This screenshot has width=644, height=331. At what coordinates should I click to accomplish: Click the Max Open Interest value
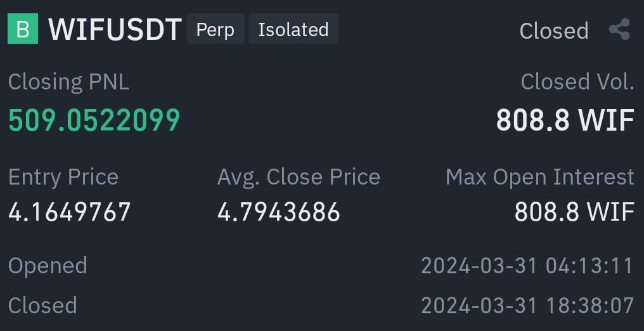click(574, 212)
